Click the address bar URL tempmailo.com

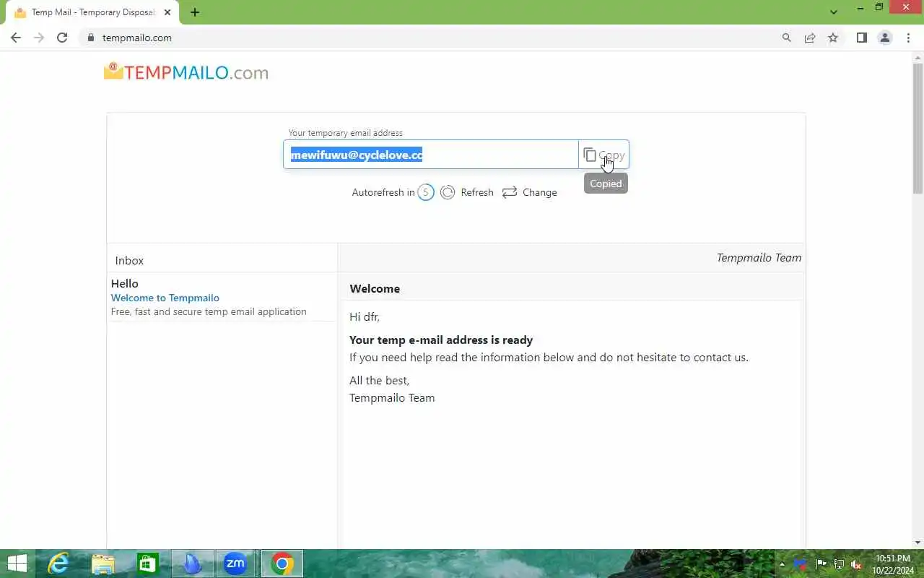pyautogui.click(x=137, y=38)
